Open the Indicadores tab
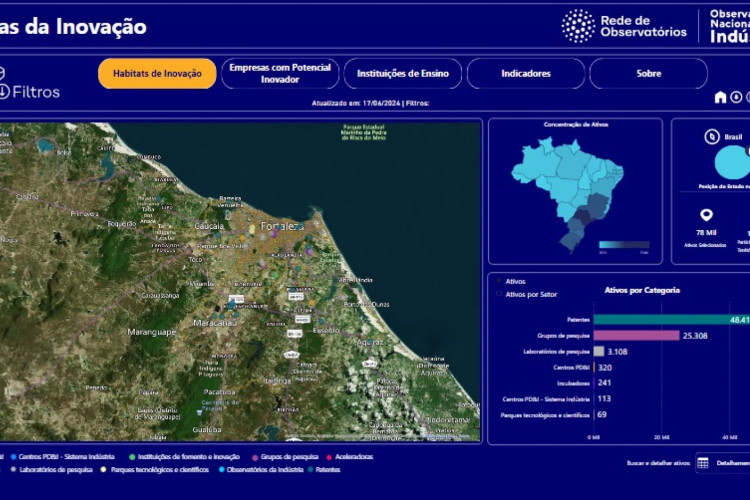 tap(526, 74)
